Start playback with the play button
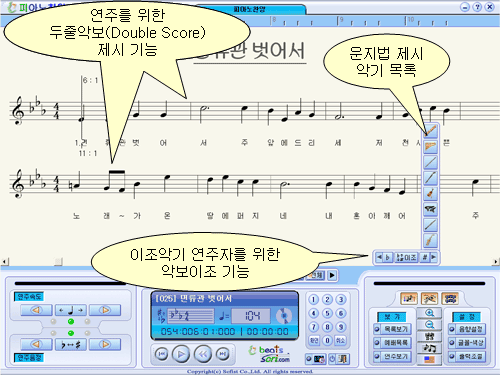500x375 pixels. [181, 354]
